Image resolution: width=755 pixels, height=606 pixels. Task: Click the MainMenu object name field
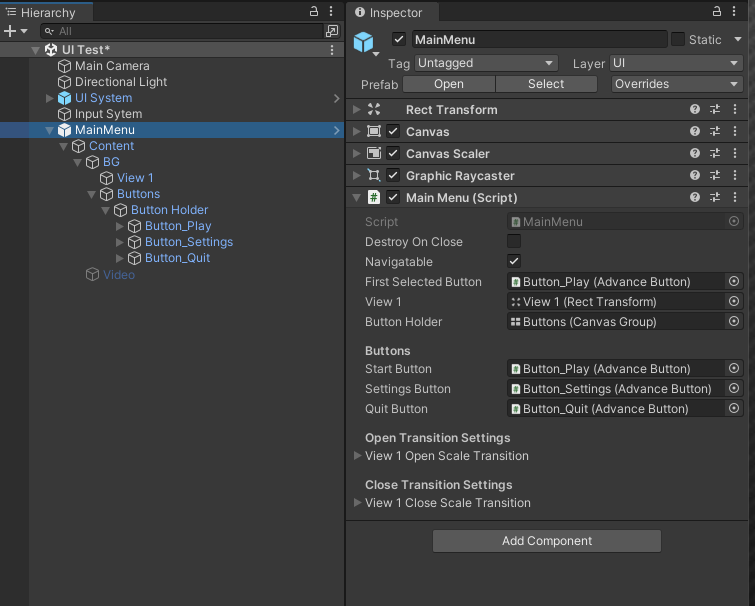pyautogui.click(x=538, y=40)
